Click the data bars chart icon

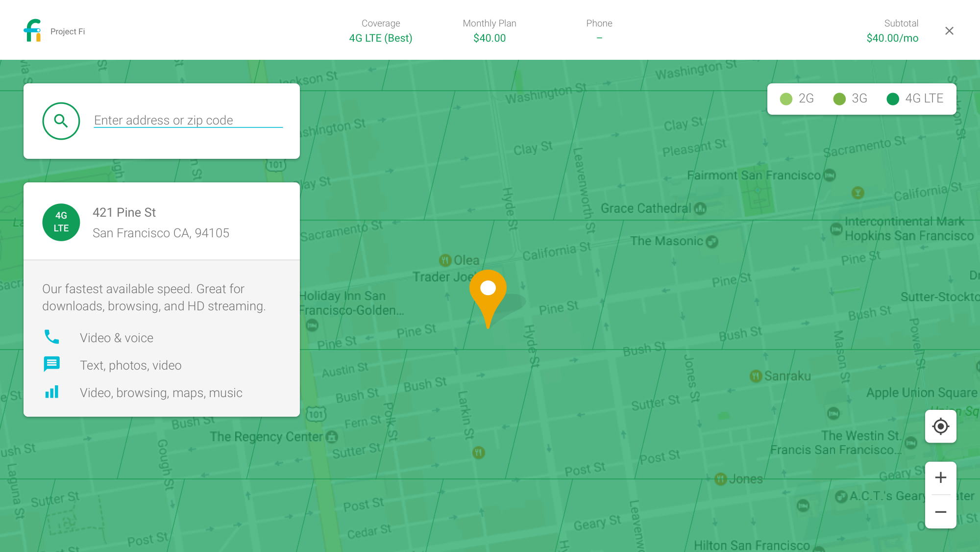[52, 392]
